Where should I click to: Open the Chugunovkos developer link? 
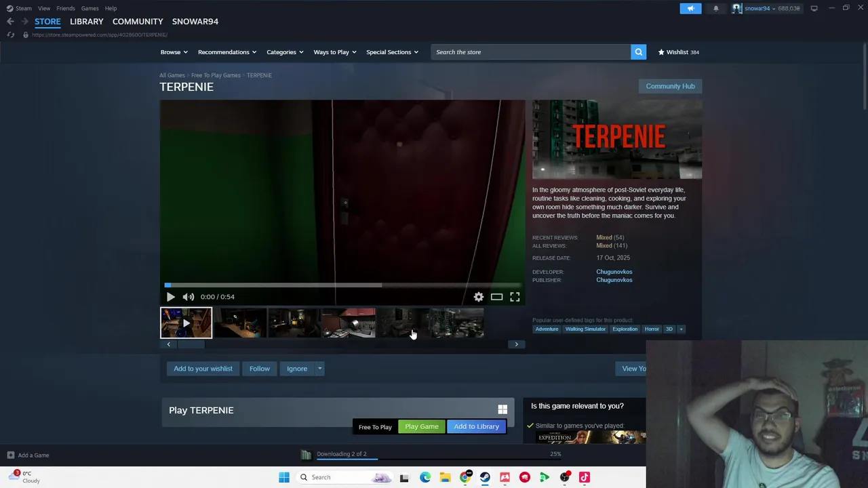[x=614, y=272]
